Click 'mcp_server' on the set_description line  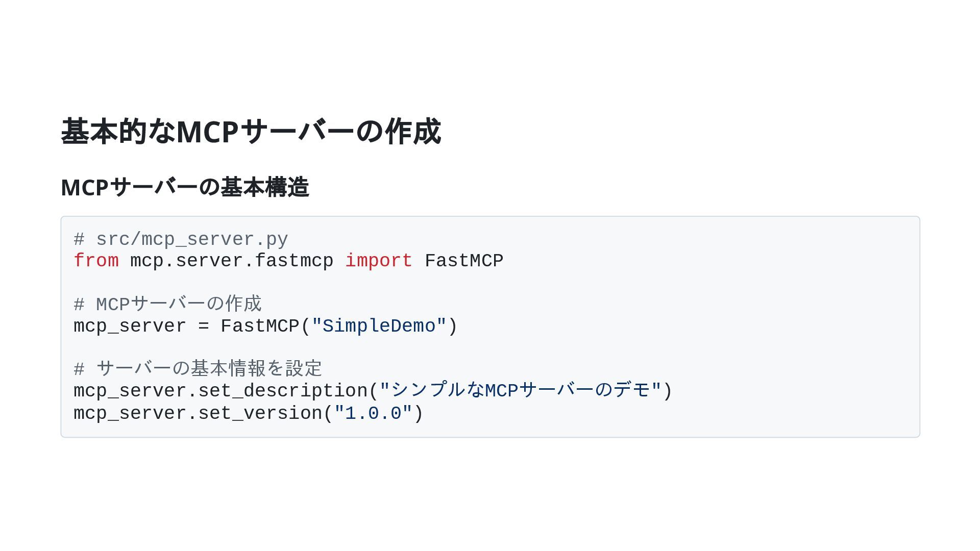tap(130, 391)
